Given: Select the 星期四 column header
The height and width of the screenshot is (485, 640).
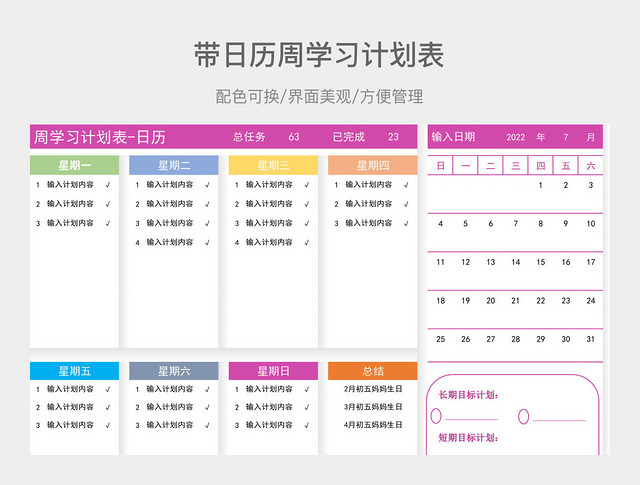Looking at the screenshot, I should pyautogui.click(x=373, y=165).
